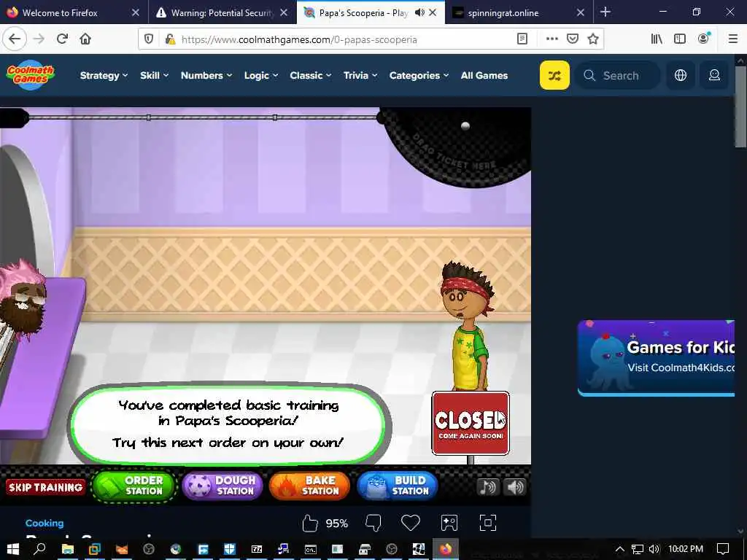
Task: Click the red Closed sign
Action: [x=471, y=423]
